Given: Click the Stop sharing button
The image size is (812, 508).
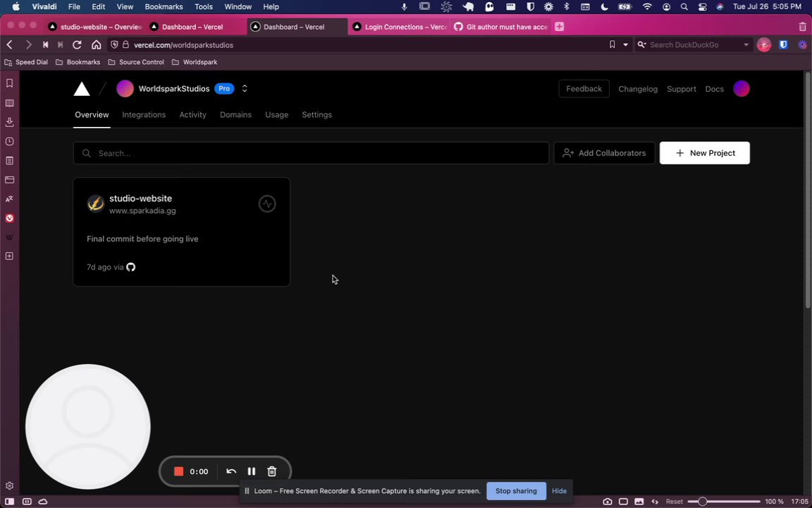Looking at the screenshot, I should [x=516, y=491].
